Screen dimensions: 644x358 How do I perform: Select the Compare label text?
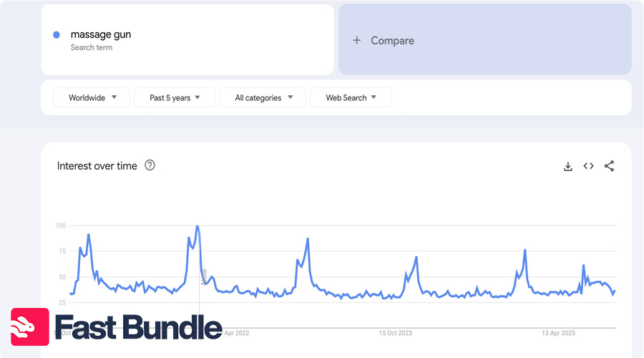pos(392,41)
